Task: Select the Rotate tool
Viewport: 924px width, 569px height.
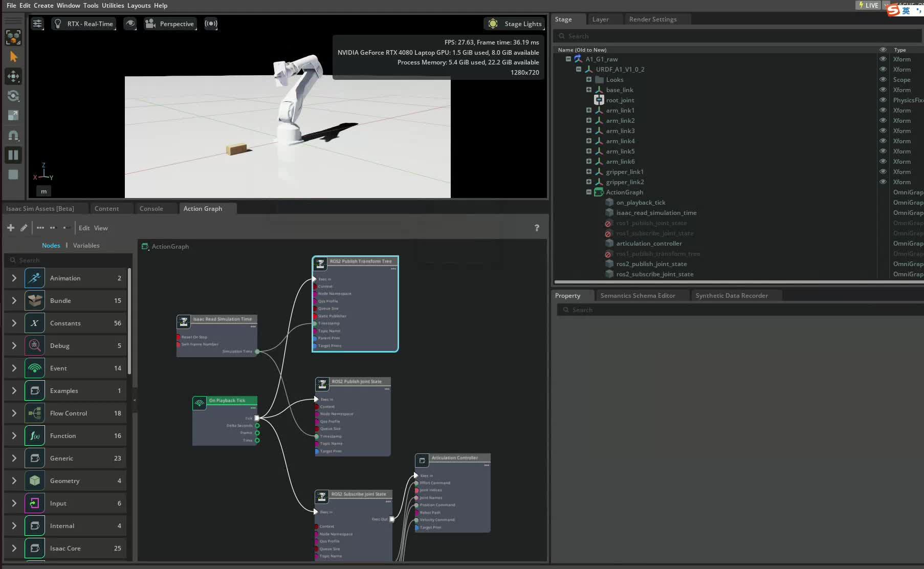Action: [13, 96]
